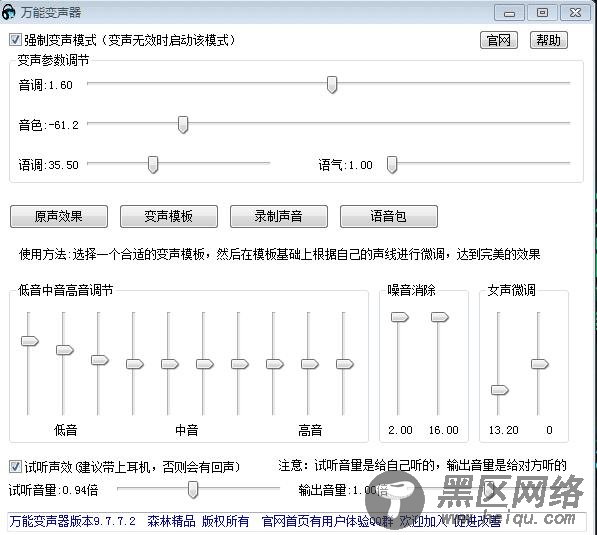The height and width of the screenshot is (535, 597).
Task: Click the sixth equalizer band slider thumb
Action: pyautogui.click(x=205, y=364)
